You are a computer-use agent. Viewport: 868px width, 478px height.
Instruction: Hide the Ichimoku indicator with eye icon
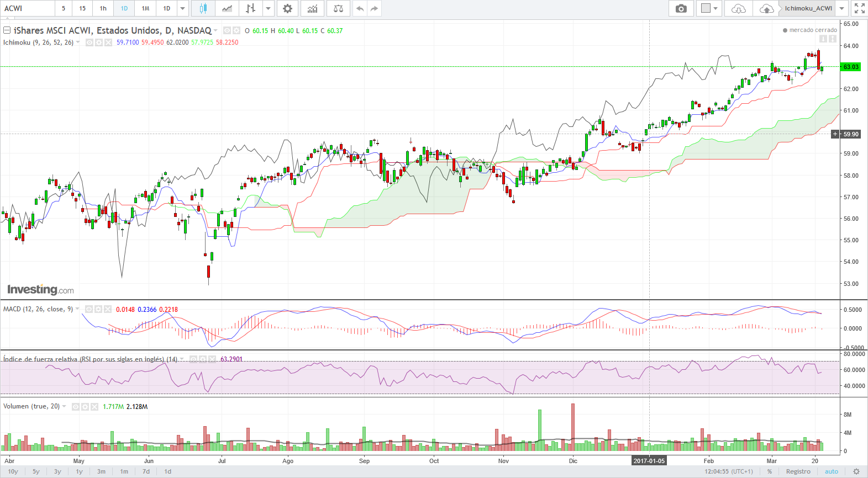point(90,43)
